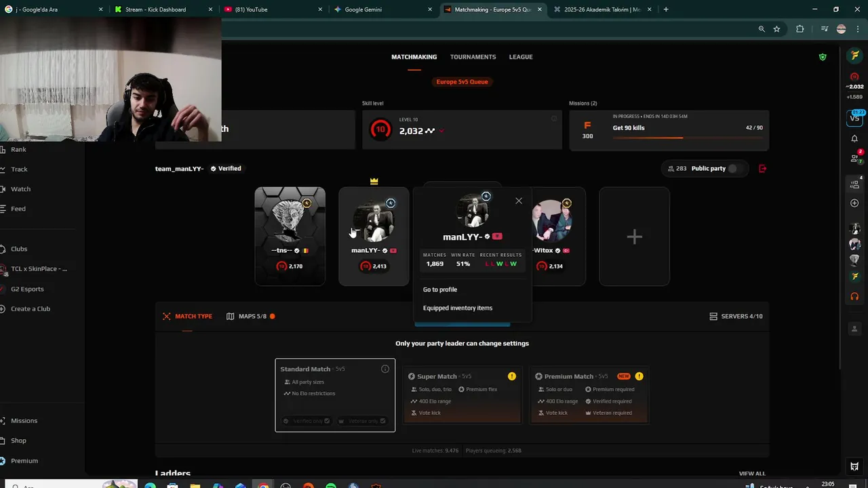Image resolution: width=868 pixels, height=488 pixels.
Task: Select the MATCHMAKING tab
Action: coord(414,57)
